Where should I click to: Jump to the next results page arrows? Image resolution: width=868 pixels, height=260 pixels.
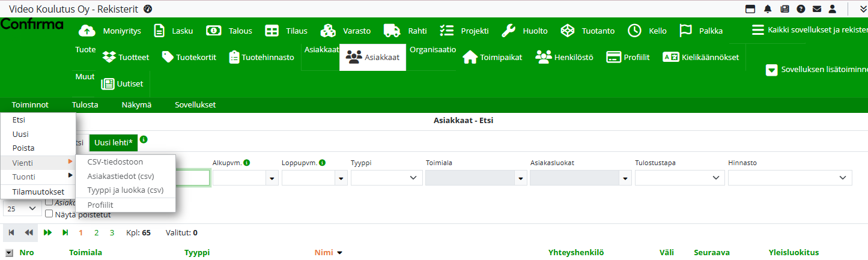(x=47, y=232)
